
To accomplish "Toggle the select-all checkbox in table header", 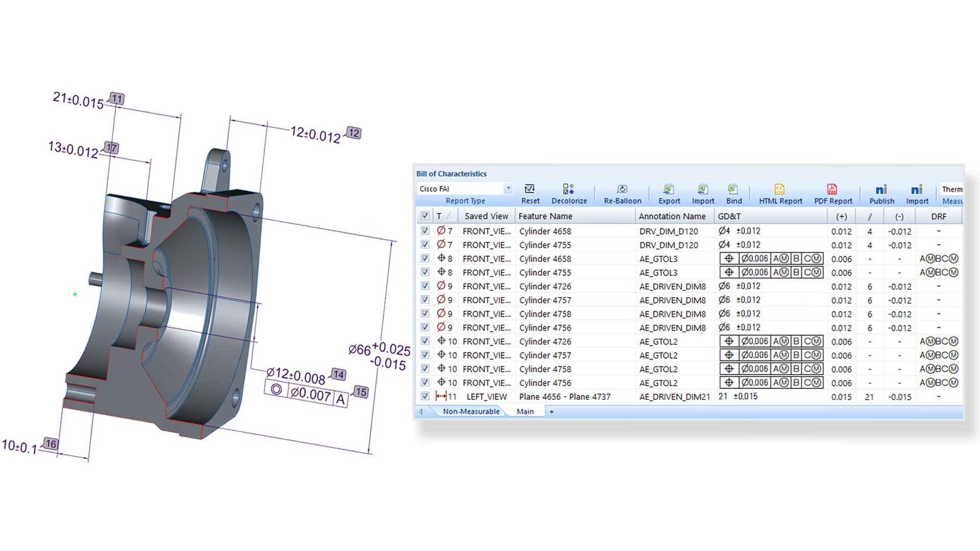I will pos(425,216).
